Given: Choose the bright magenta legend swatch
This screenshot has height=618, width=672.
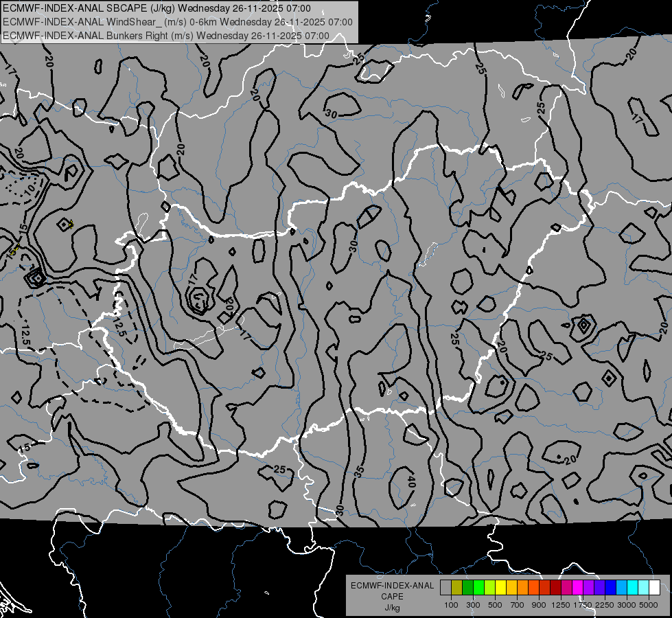Looking at the screenshot, I should point(577,587).
